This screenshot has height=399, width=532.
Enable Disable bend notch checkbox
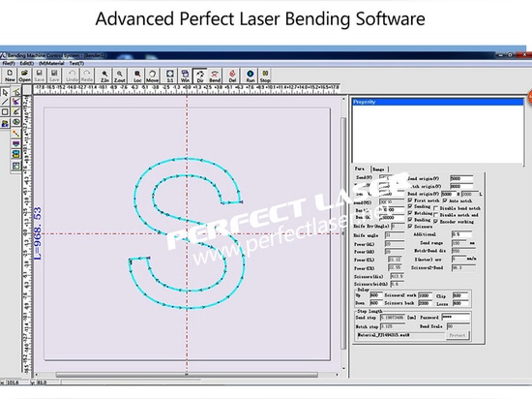tap(436, 208)
